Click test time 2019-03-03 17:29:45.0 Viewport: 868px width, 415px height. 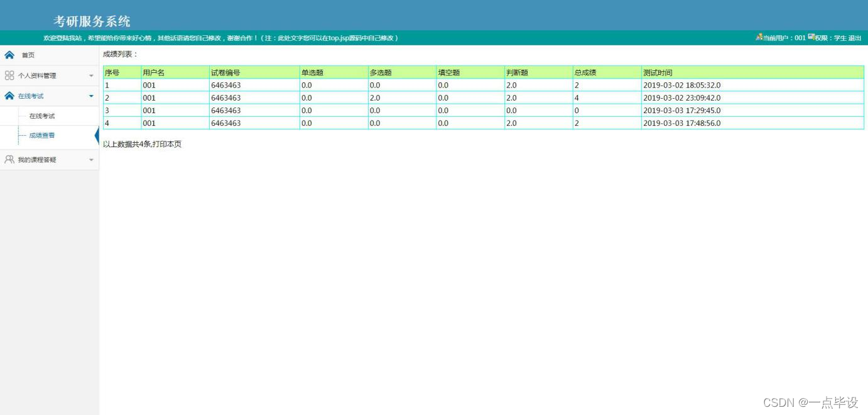coord(682,110)
